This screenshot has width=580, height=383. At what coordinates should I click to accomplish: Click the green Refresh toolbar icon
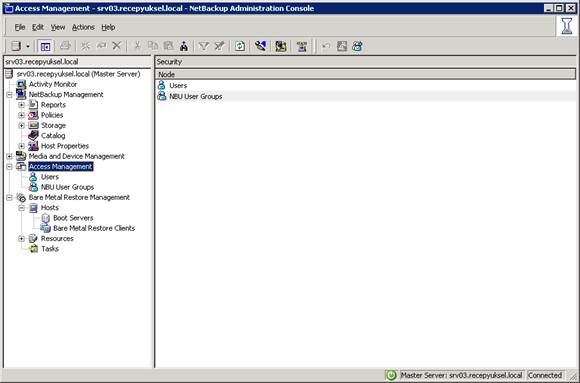point(240,46)
